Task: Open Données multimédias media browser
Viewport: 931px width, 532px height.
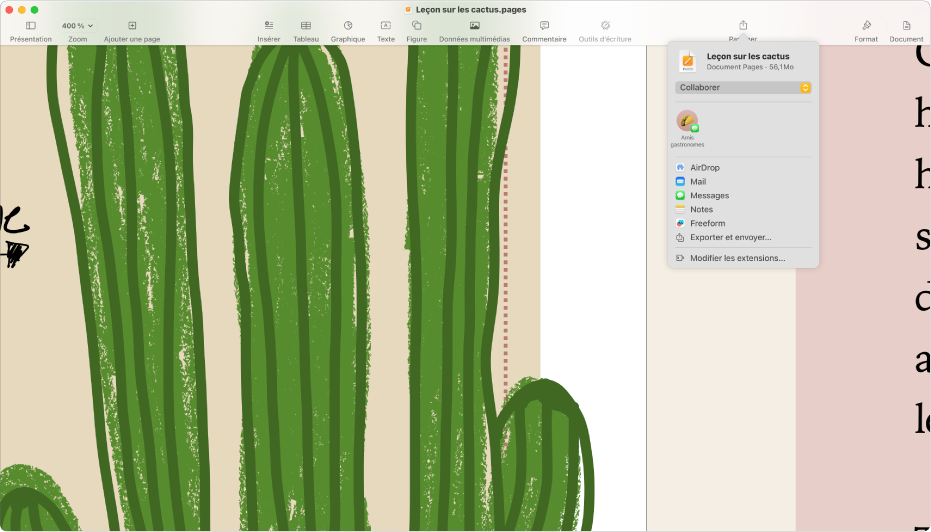Action: point(474,30)
